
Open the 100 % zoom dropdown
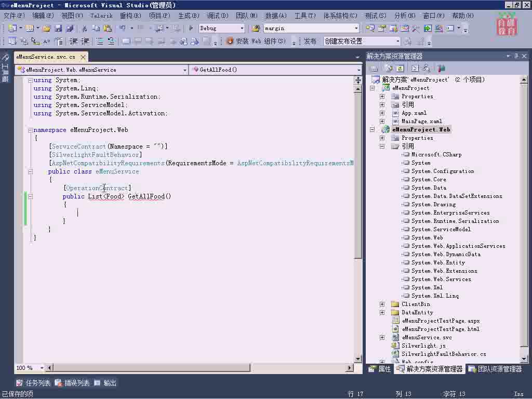click(x=42, y=368)
